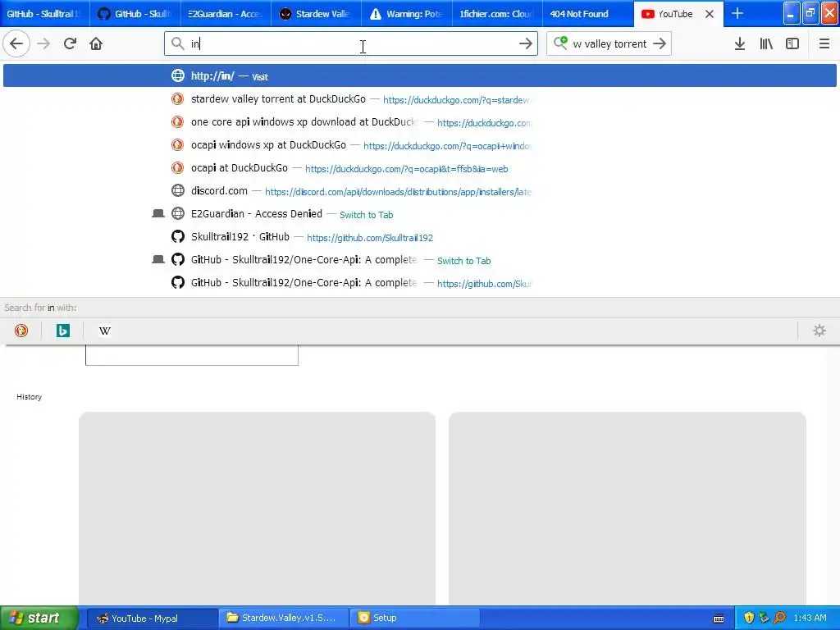This screenshot has height=630, width=840.
Task: Select 'one core api windows xp download' suggestion
Action: coord(419,122)
